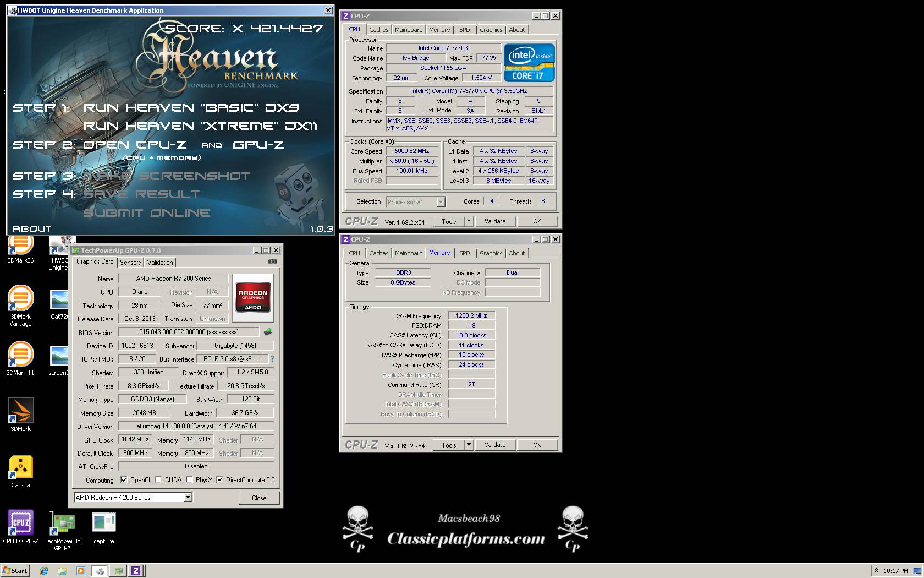The width and height of the screenshot is (924, 578).
Task: Click the taskbar clock showing 10:17 PM
Action: (x=895, y=571)
